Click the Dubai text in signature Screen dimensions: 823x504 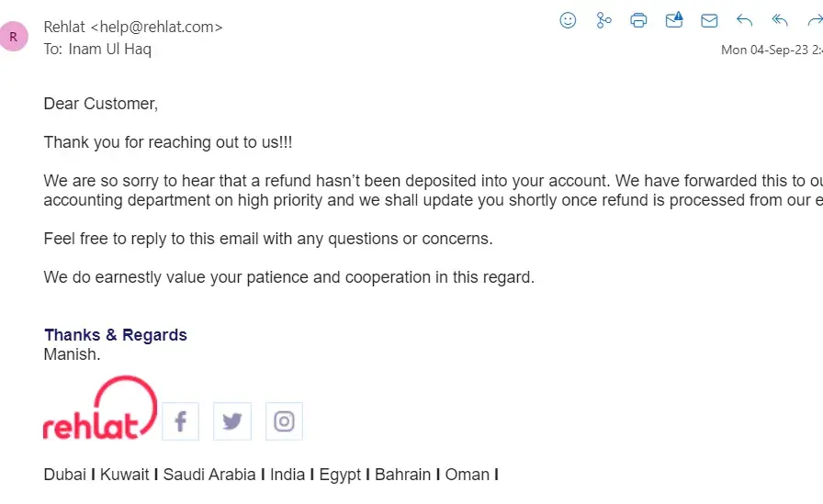(65, 475)
